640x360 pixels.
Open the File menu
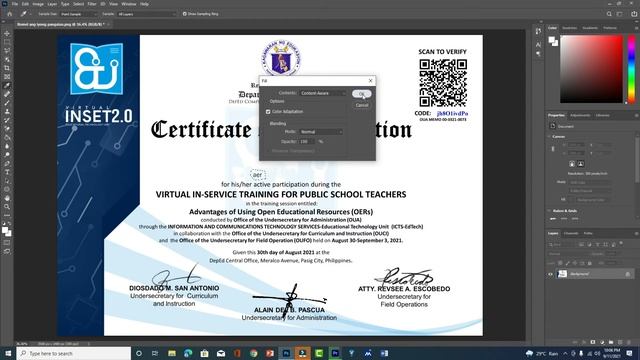coord(15,4)
